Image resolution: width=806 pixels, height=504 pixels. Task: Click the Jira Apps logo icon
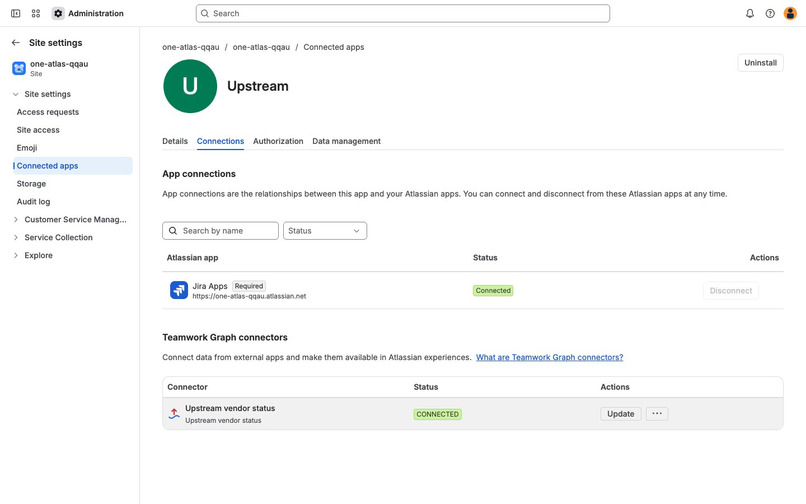[179, 290]
